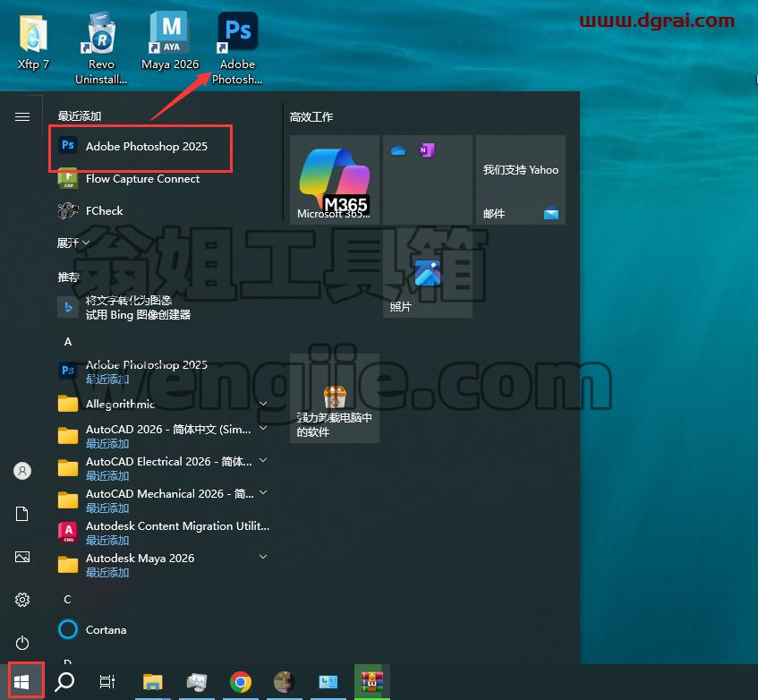Viewport: 758px width, 700px height.
Task: Open OneNote icon in tile folder
Action: [x=427, y=150]
